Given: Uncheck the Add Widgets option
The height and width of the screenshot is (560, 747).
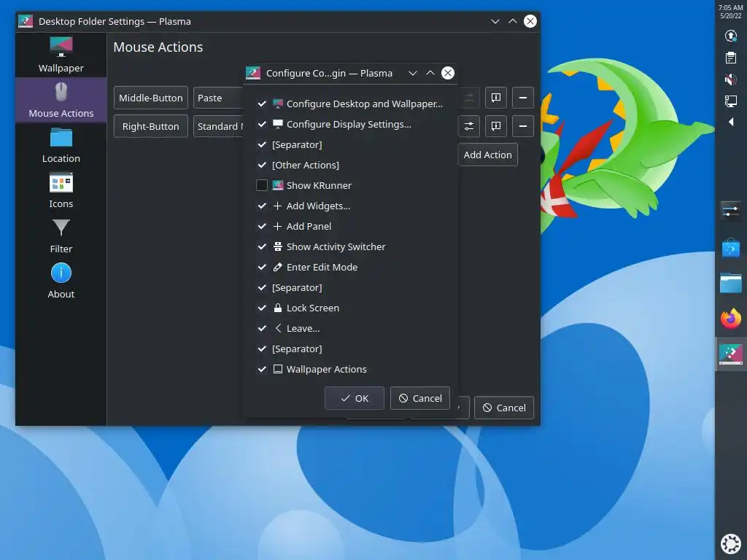Looking at the screenshot, I should pos(262,206).
